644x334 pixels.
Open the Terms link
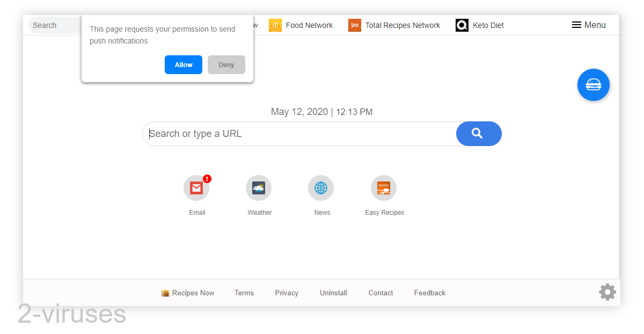[244, 293]
